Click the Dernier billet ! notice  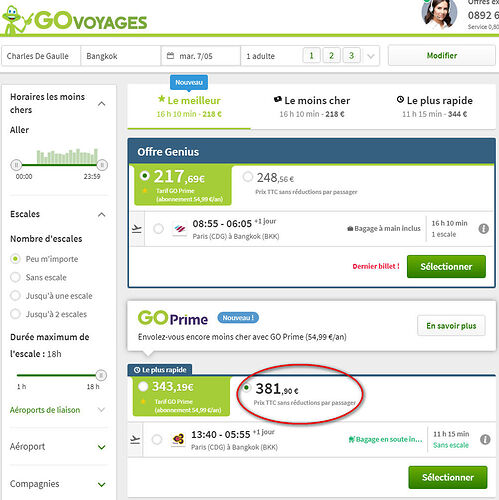(x=376, y=266)
